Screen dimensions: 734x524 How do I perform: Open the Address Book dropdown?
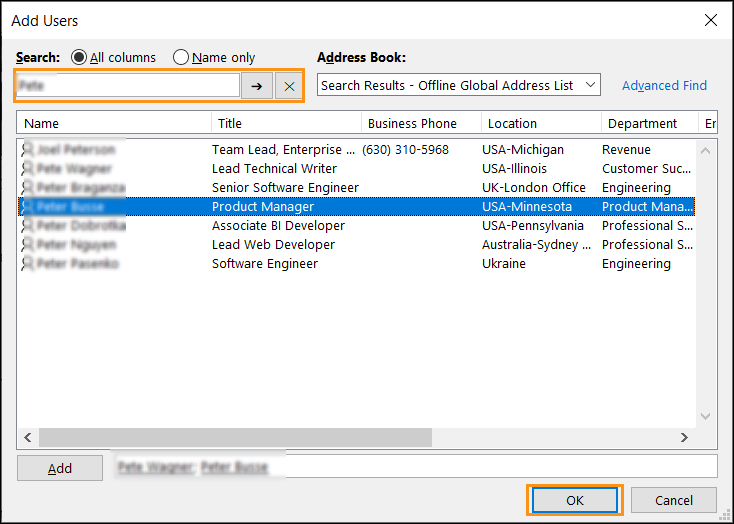(x=459, y=85)
